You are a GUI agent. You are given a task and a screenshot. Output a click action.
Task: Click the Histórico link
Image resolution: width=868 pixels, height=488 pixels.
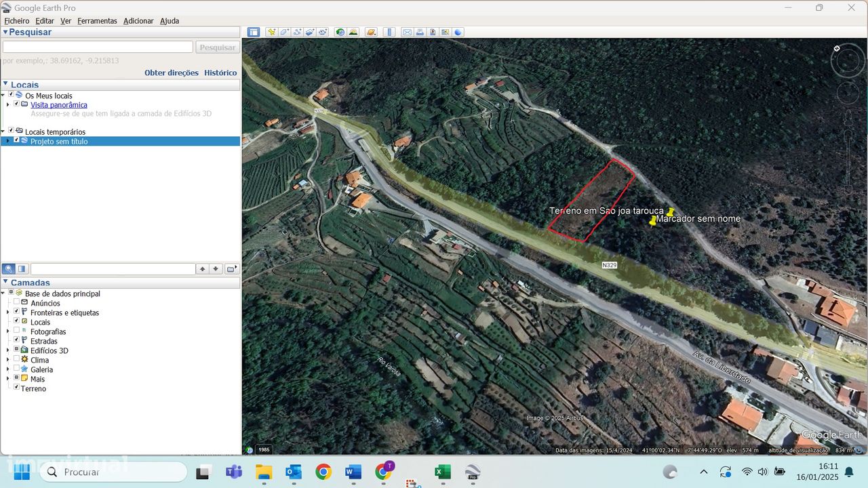[220, 73]
